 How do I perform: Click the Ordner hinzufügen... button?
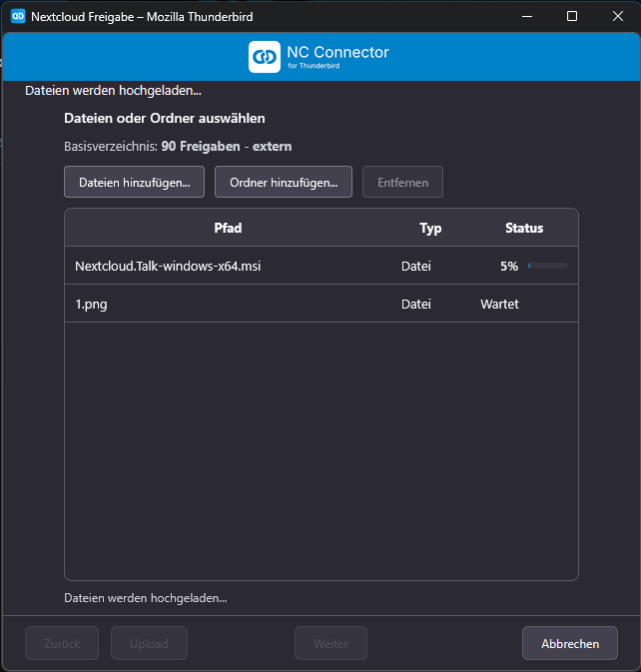coord(284,182)
